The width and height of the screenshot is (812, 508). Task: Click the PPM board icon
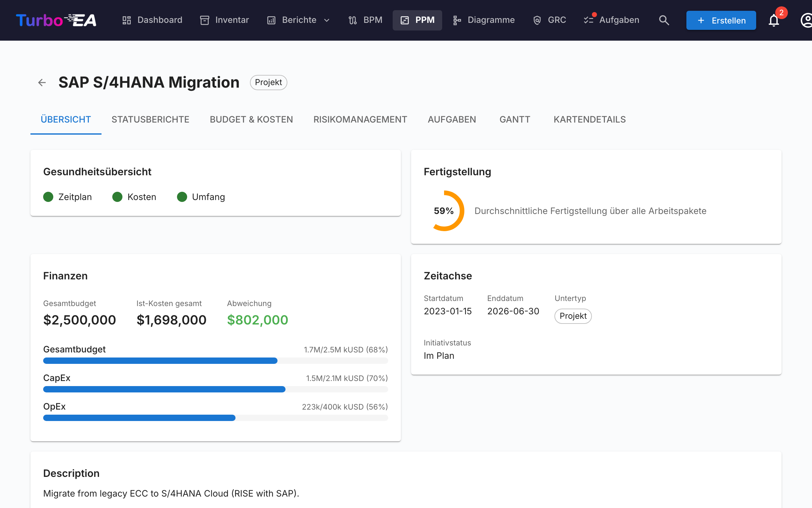tap(405, 20)
